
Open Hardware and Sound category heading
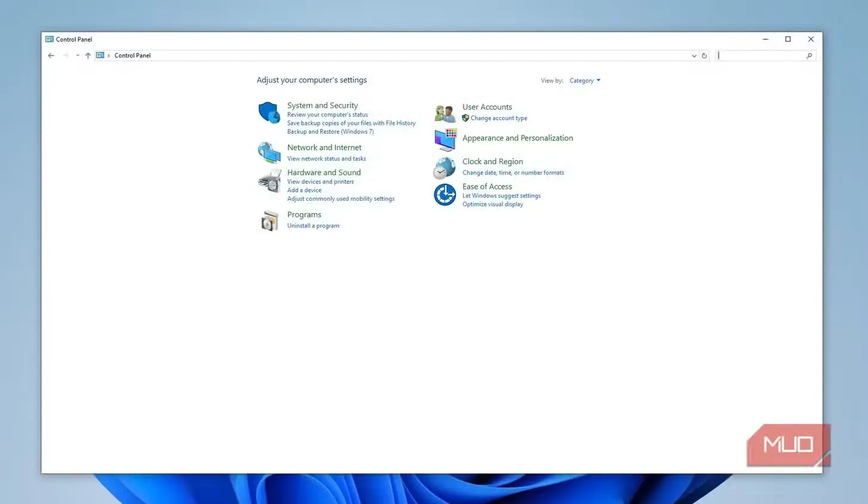tap(324, 173)
